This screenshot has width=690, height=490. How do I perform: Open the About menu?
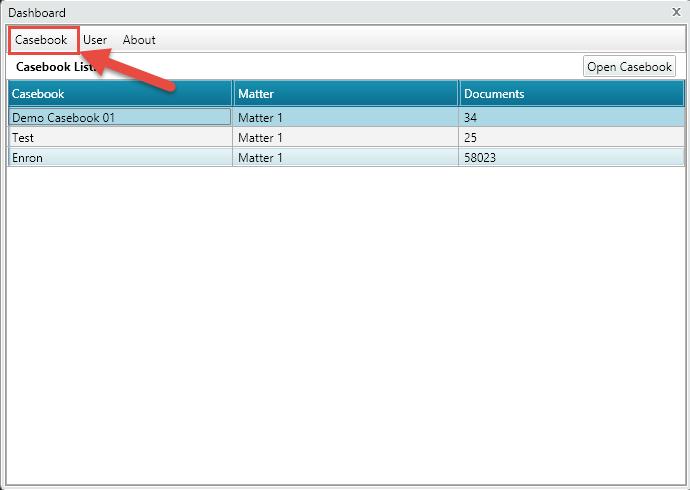pos(139,40)
